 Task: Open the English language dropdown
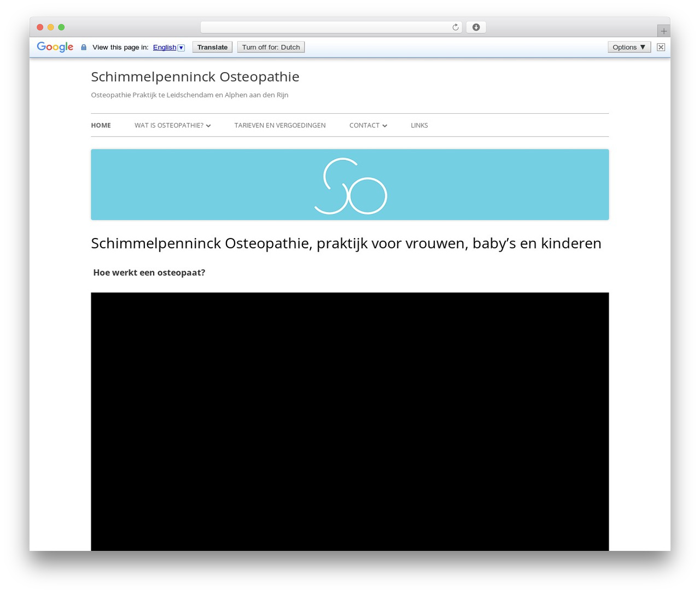pyautogui.click(x=169, y=48)
